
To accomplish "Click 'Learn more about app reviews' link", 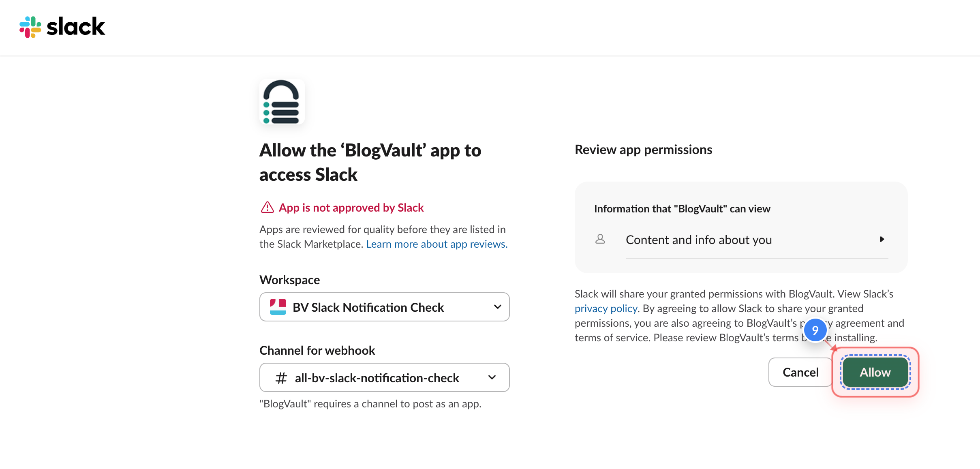I will [x=436, y=244].
